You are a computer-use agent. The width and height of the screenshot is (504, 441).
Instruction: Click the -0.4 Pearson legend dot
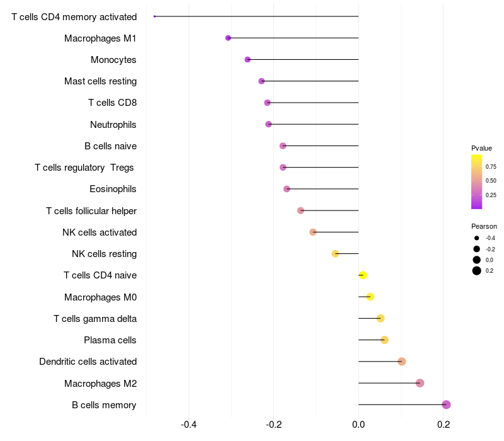coord(477,238)
